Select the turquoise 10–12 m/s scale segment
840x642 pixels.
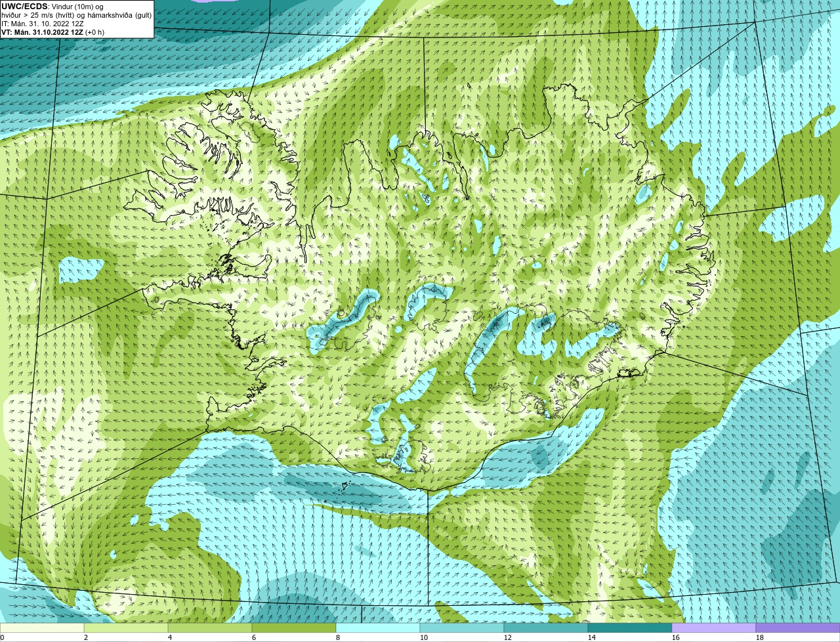tap(462, 628)
